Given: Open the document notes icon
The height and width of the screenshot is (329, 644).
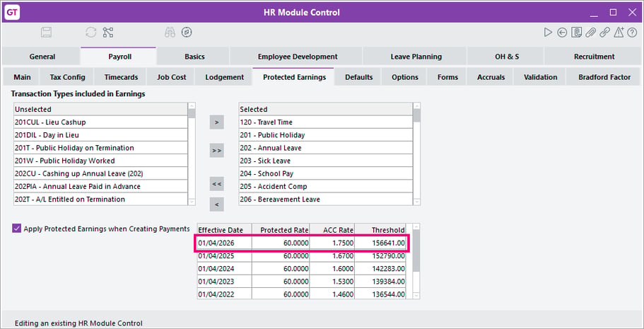Looking at the screenshot, I should point(576,33).
